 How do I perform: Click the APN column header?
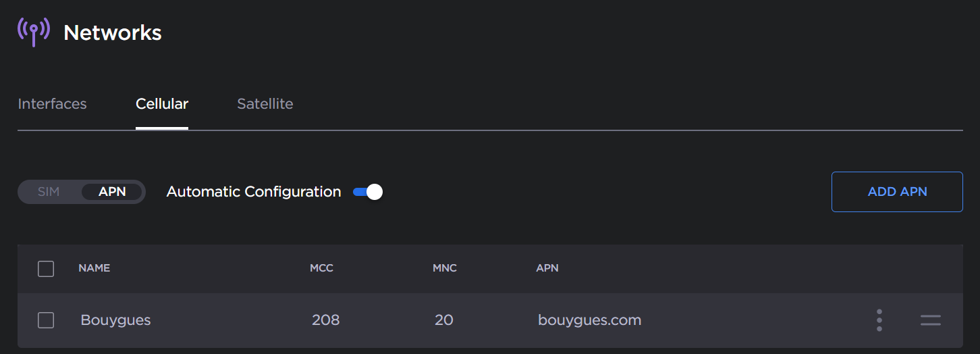pyautogui.click(x=547, y=268)
